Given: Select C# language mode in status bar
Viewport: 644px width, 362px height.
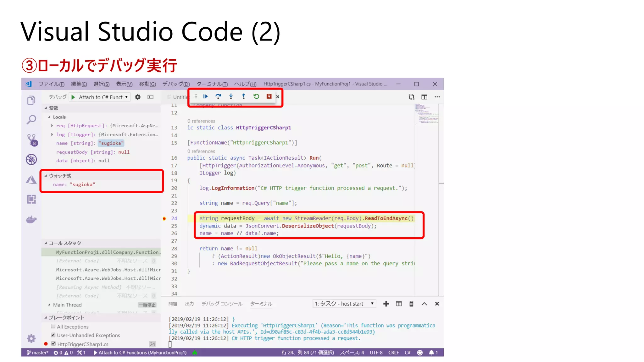Looking at the screenshot, I should point(408,353).
